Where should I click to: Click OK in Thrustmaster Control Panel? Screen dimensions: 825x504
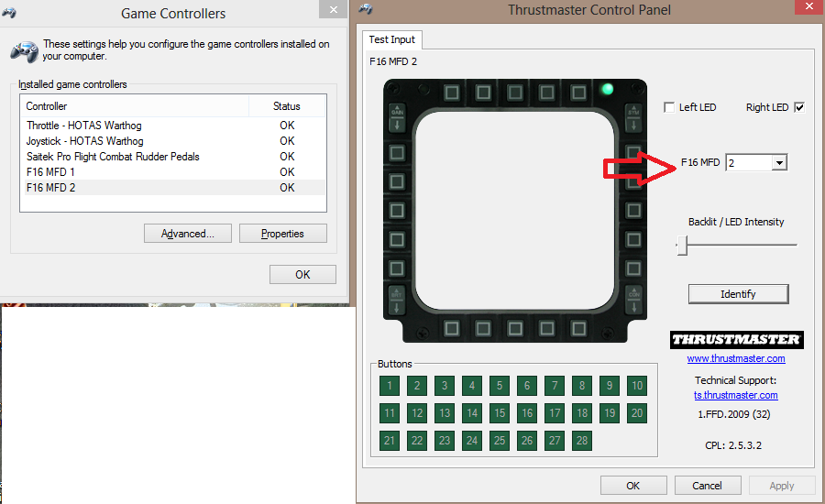pyautogui.click(x=633, y=486)
